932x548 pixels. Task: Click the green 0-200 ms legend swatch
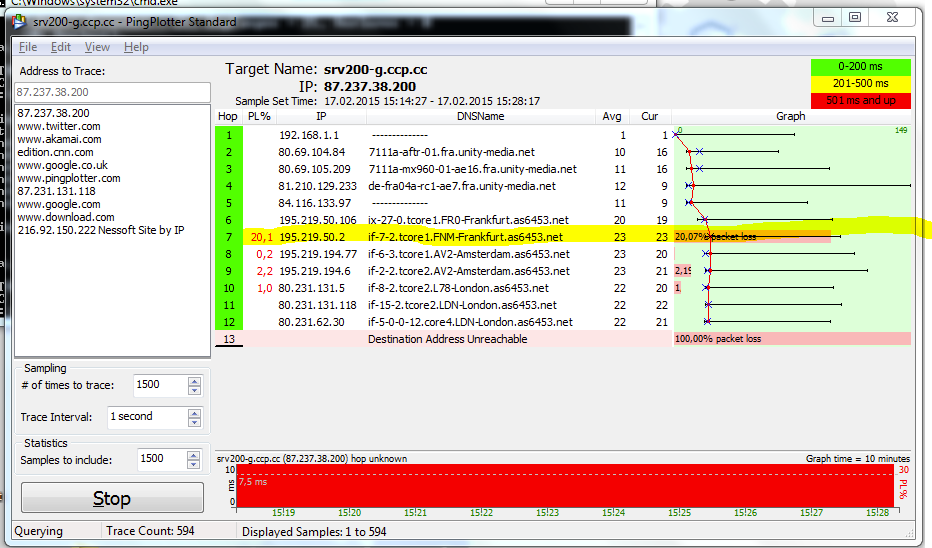[860, 67]
